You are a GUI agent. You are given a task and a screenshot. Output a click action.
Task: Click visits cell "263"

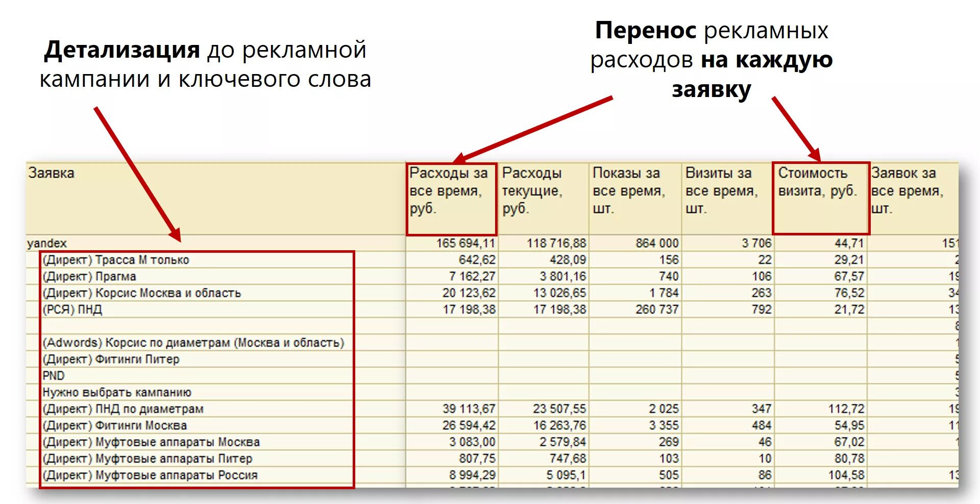click(728, 293)
